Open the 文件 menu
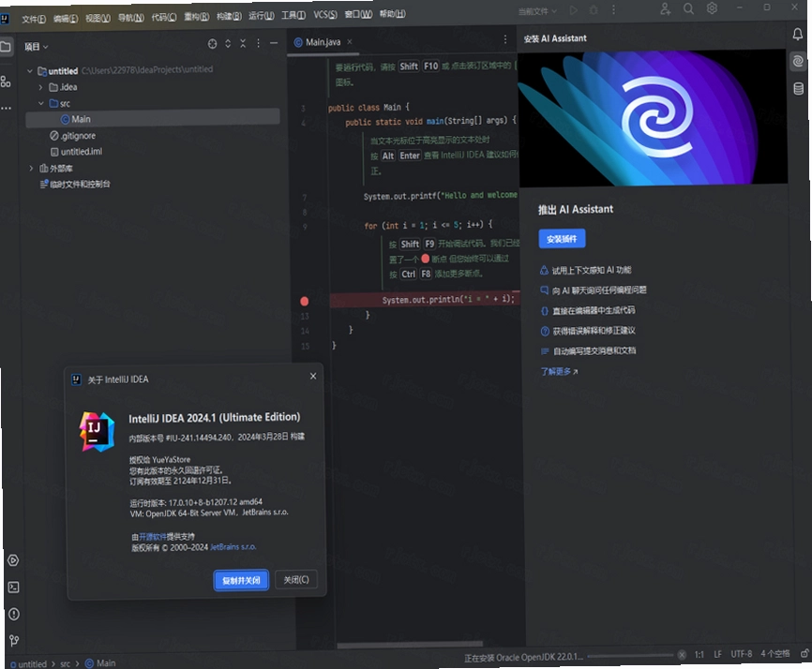 [34, 19]
